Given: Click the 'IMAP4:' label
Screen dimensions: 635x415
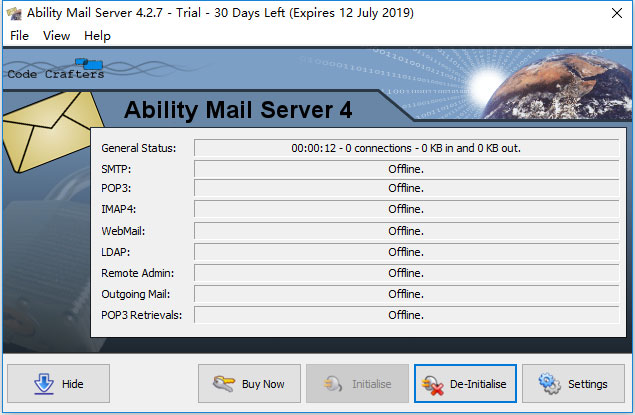Looking at the screenshot, I should (119, 209).
